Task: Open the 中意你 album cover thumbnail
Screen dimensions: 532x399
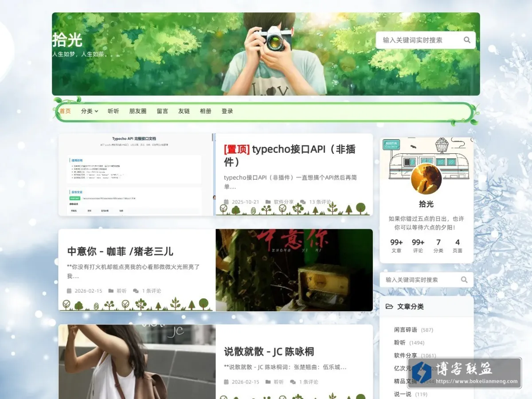Action: 294,270
